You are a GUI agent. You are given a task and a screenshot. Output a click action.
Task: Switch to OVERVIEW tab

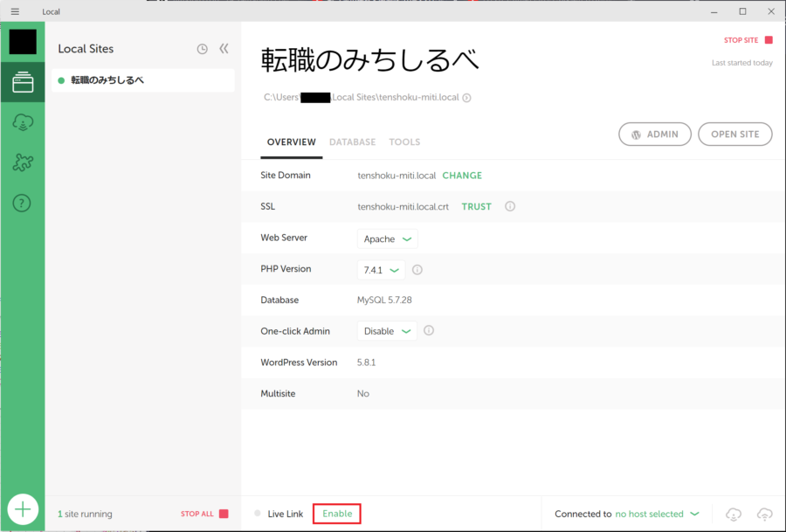click(291, 142)
